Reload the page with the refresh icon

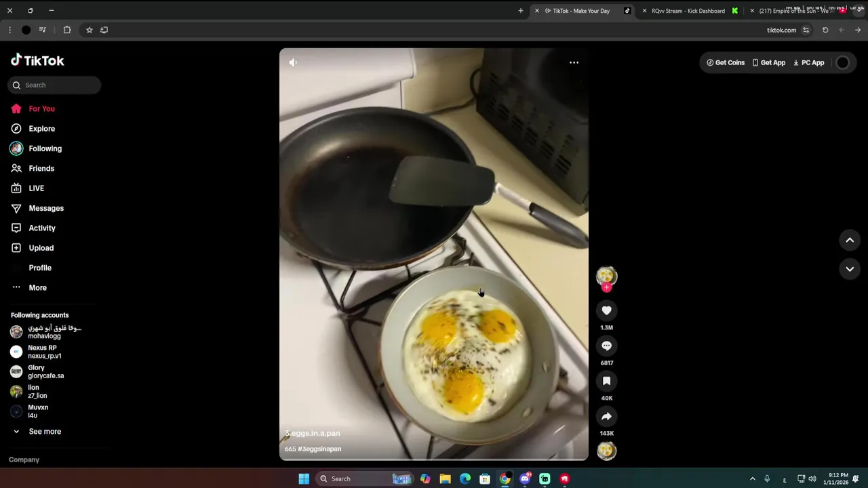point(825,30)
